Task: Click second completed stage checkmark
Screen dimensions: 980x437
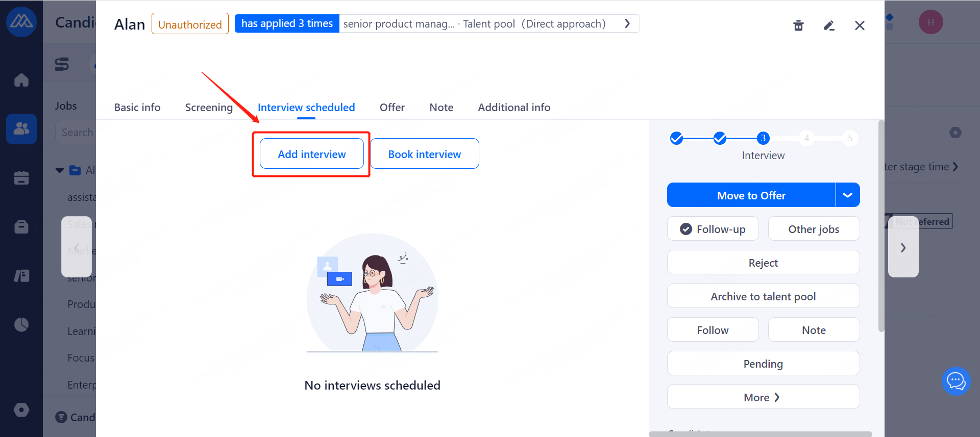Action: [x=720, y=138]
